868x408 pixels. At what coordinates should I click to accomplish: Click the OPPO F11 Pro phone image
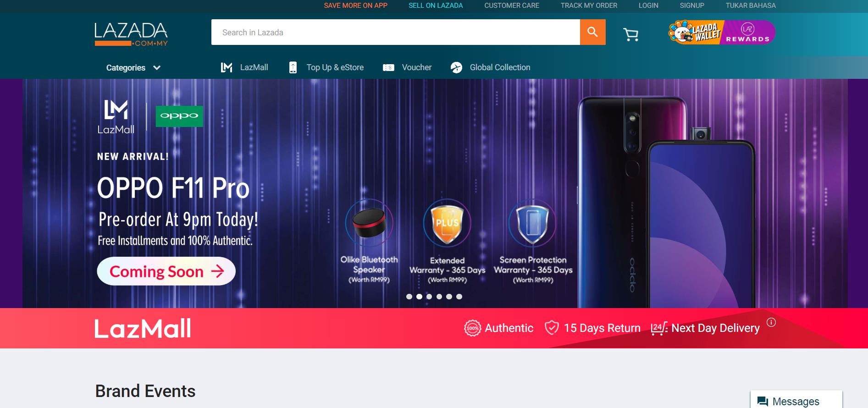pos(666,202)
